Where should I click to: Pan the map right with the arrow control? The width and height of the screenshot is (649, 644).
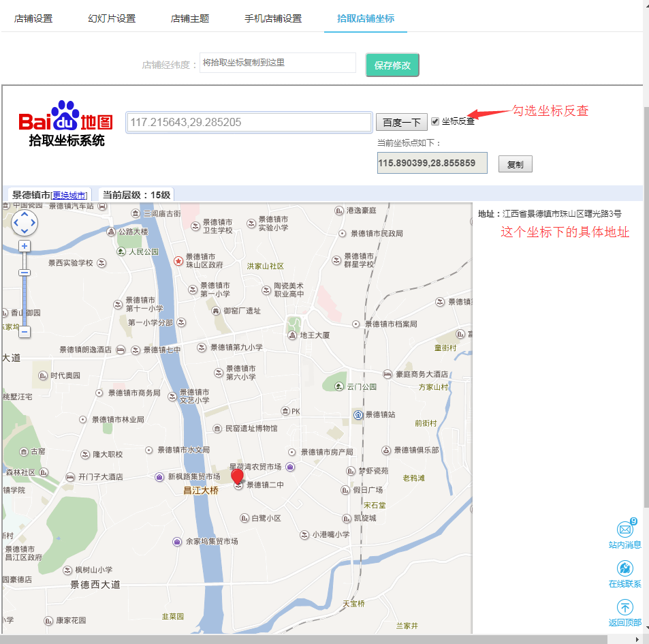(x=33, y=223)
